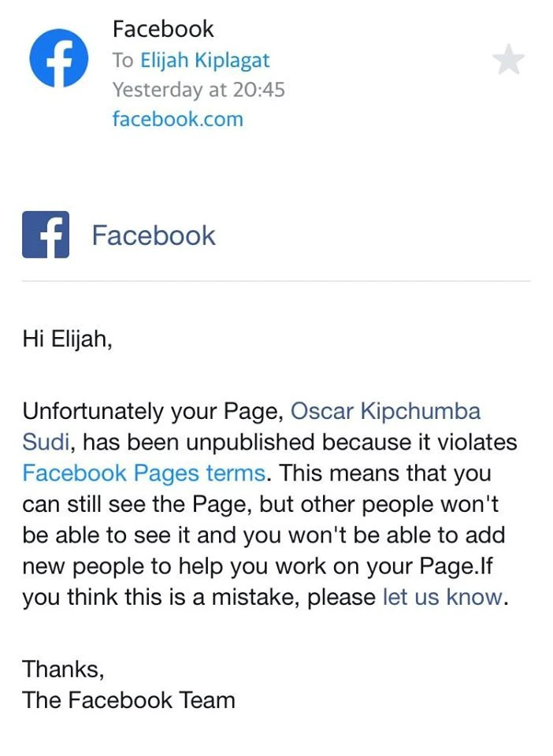The image size is (553, 756).
Task: Open recipient Elijah Kiplagat's contact
Action: click(x=205, y=61)
